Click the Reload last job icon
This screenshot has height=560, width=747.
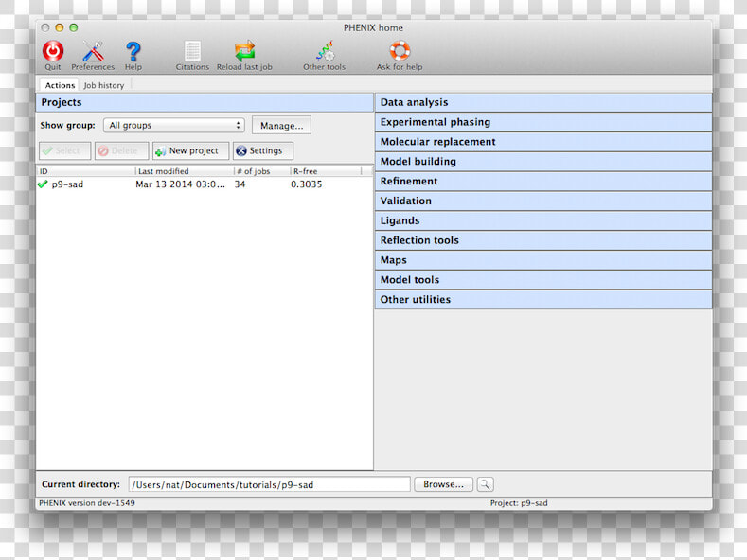pos(244,51)
